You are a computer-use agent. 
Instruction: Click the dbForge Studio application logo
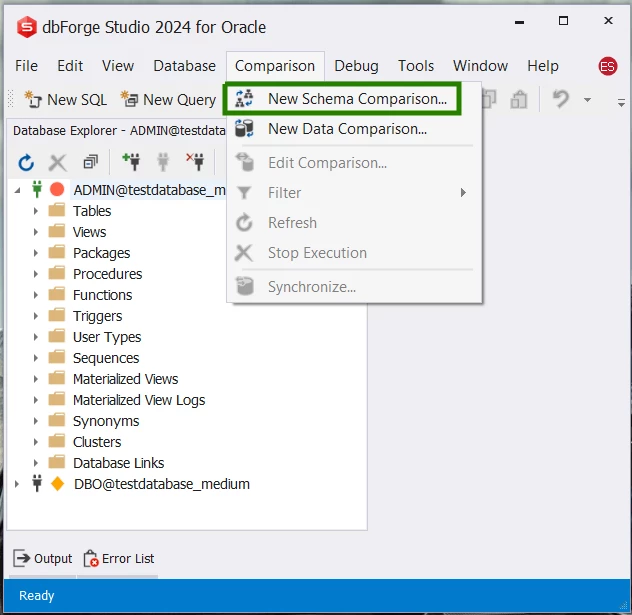pyautogui.click(x=27, y=27)
